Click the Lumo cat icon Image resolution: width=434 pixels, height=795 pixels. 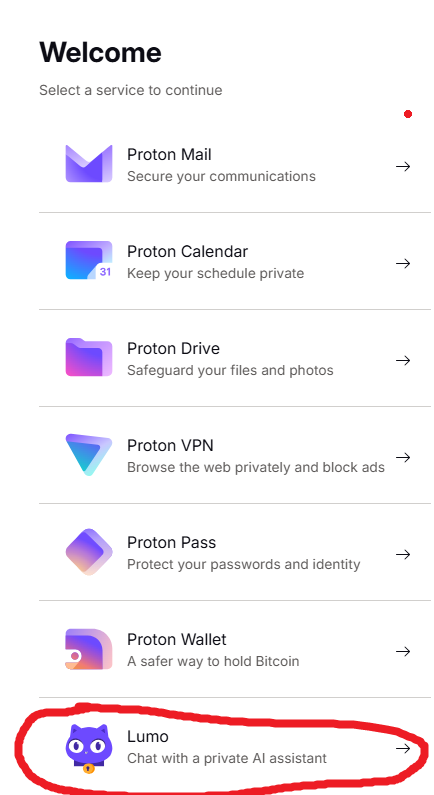click(x=89, y=748)
